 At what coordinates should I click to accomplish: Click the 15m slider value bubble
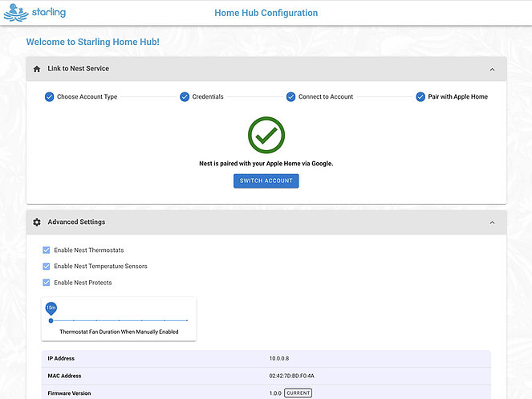click(51, 308)
